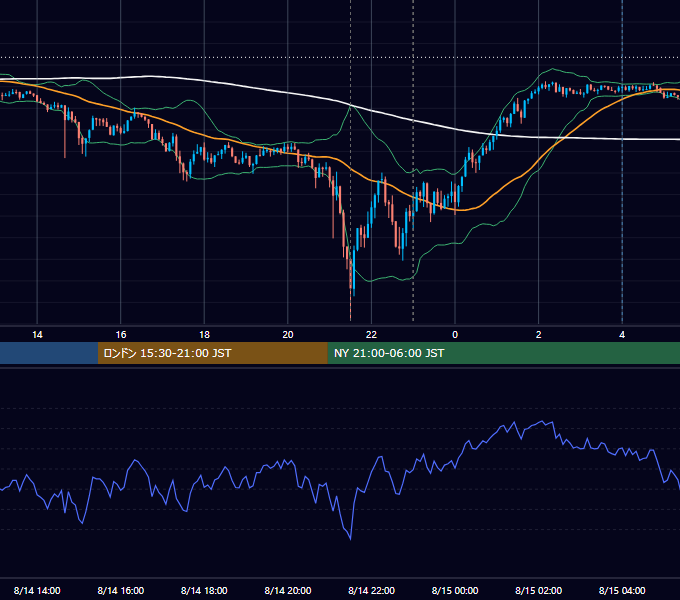Image resolution: width=680 pixels, height=600 pixels.
Task: Click the 8/14 14:00 time axis label
Action: click(x=37, y=590)
